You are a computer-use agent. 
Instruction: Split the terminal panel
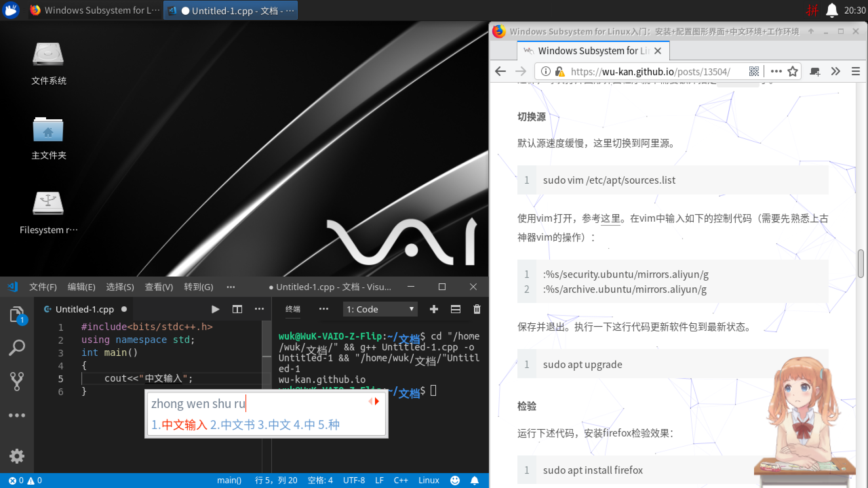456,309
